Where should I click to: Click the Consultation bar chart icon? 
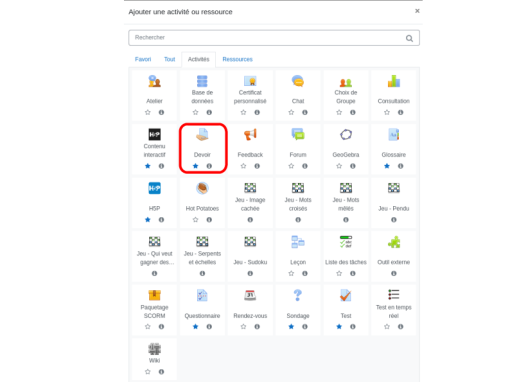click(394, 81)
